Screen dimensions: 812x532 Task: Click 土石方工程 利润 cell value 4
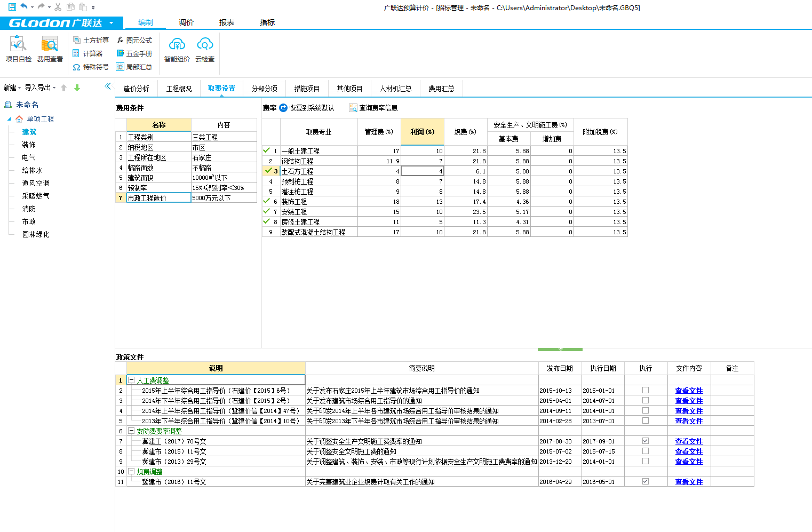pyautogui.click(x=422, y=171)
